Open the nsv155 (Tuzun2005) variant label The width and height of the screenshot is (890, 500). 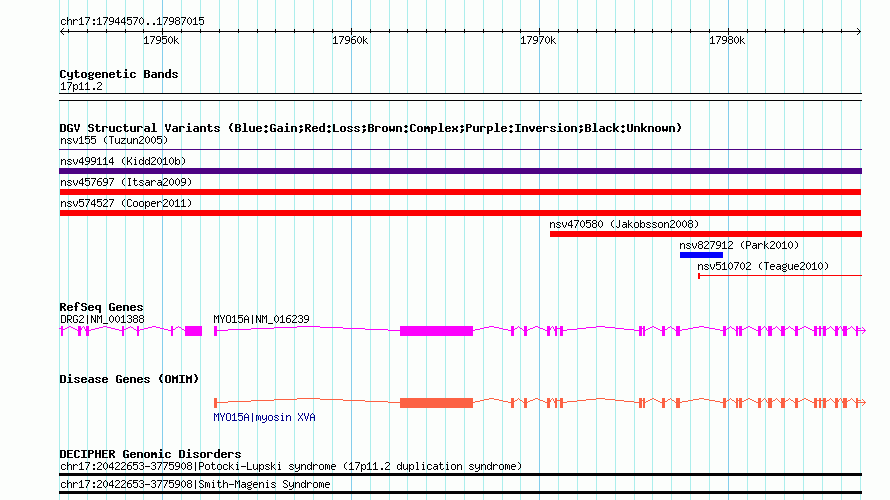[x=114, y=140]
